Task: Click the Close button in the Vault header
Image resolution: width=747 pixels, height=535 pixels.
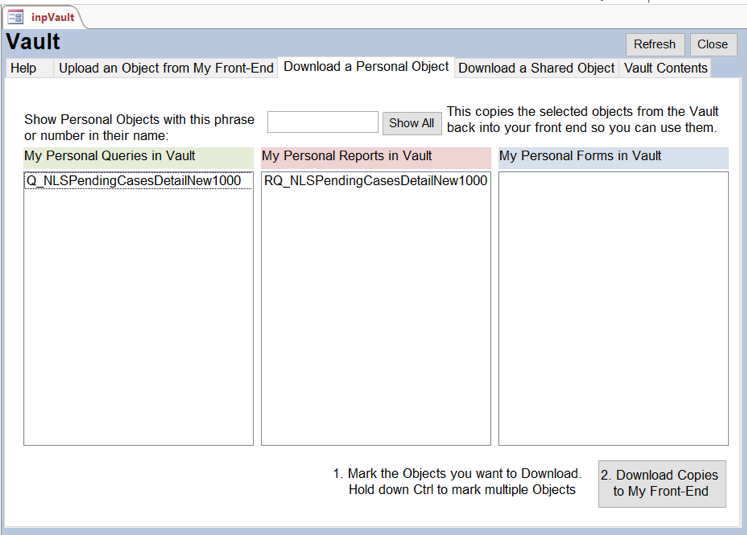Action: tap(712, 44)
